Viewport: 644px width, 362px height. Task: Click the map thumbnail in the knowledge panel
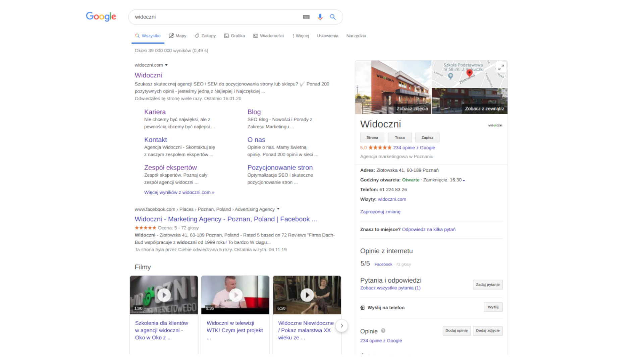click(x=470, y=74)
